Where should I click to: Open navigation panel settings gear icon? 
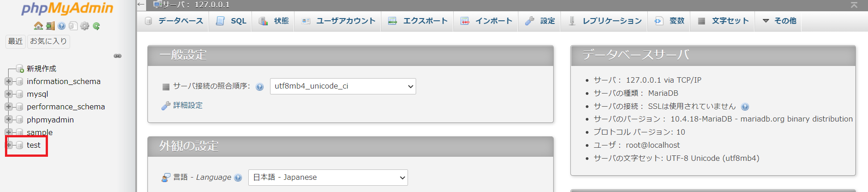pos(85,26)
